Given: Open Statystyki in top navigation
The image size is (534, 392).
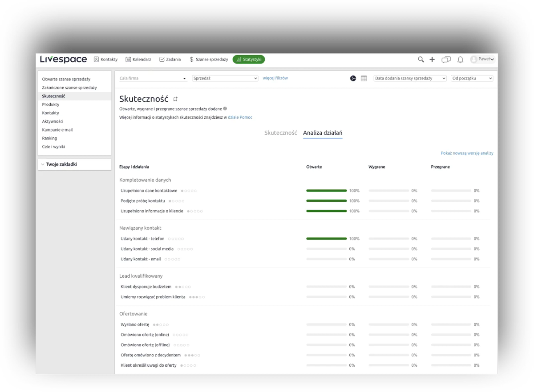Looking at the screenshot, I should (249, 59).
